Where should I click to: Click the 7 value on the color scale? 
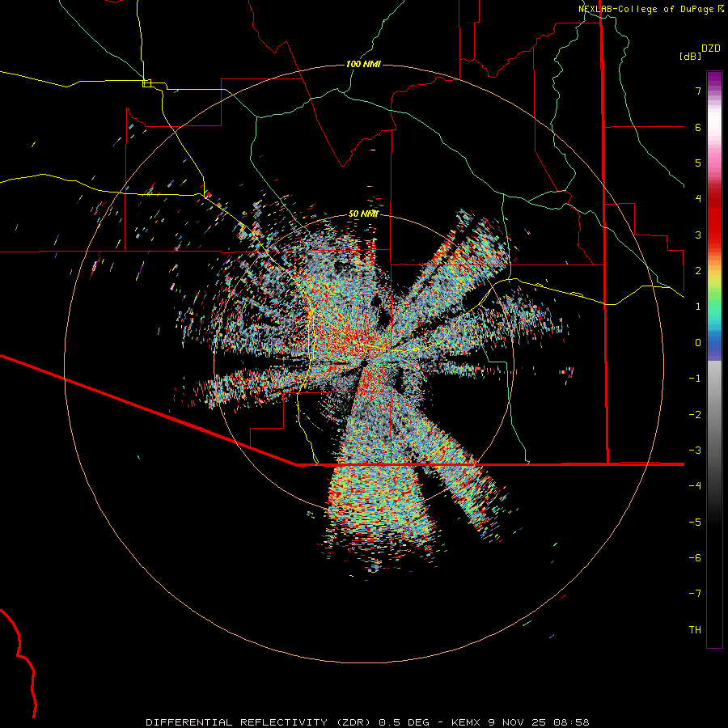(x=698, y=91)
